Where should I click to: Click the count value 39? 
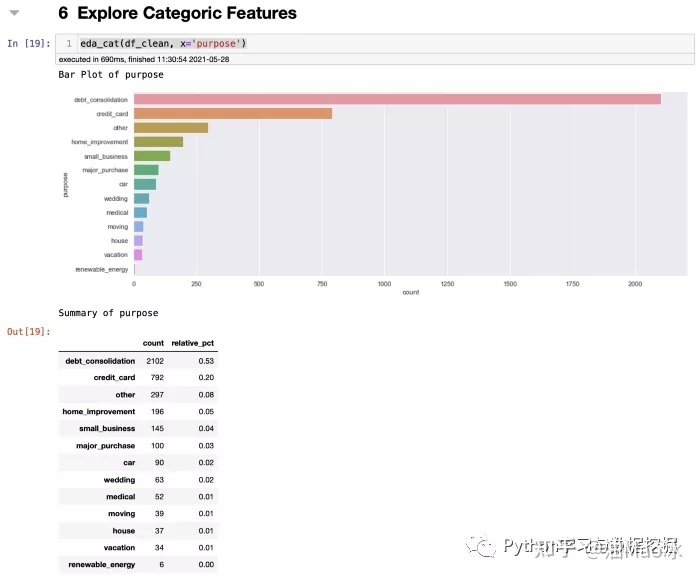tap(159, 514)
